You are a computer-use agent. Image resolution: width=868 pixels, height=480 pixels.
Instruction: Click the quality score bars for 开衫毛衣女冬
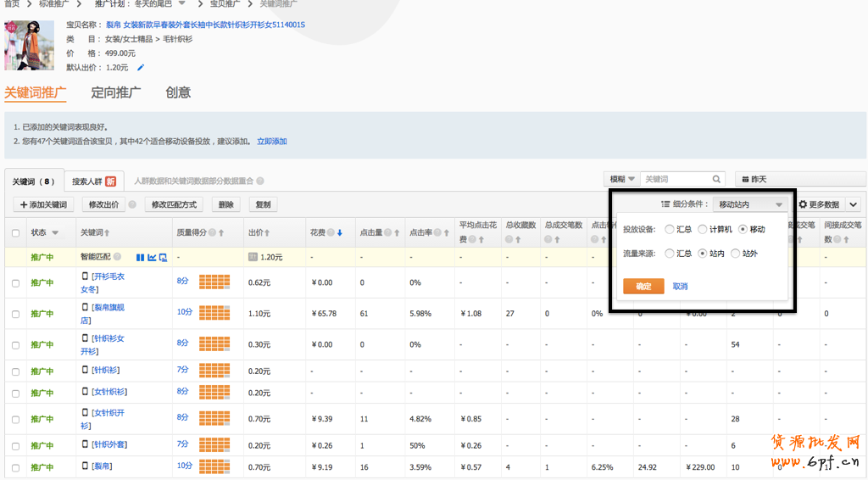point(214,282)
